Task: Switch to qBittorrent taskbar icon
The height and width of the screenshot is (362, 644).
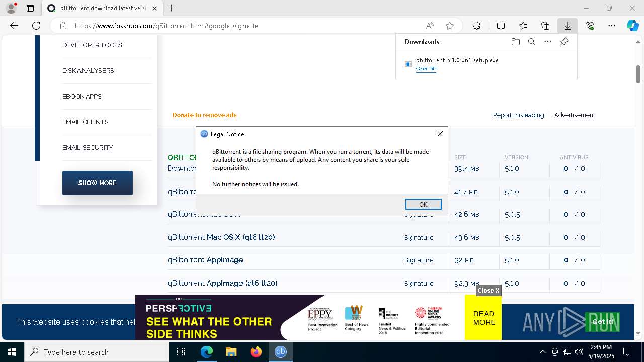Action: 281,352
